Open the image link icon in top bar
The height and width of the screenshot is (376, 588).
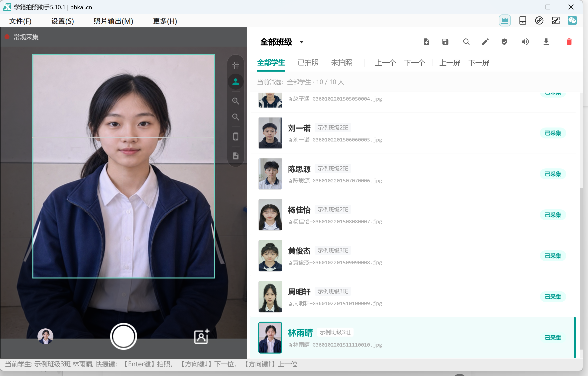click(x=556, y=20)
